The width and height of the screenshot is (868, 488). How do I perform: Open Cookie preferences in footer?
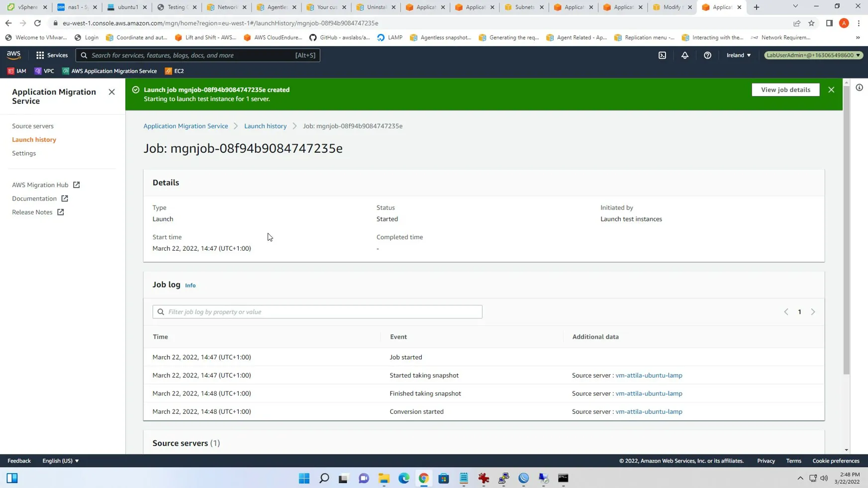coord(836,461)
